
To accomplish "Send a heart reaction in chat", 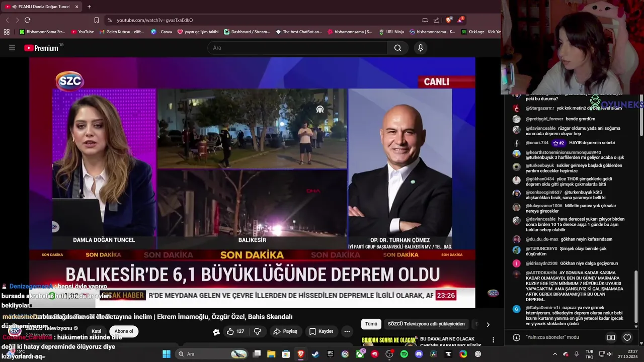I will (627, 337).
